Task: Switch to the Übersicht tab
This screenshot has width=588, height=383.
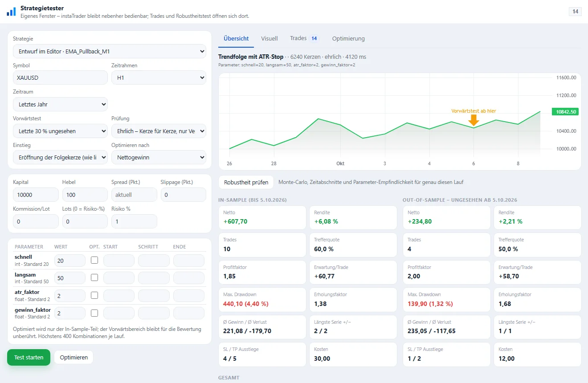Action: coord(236,39)
